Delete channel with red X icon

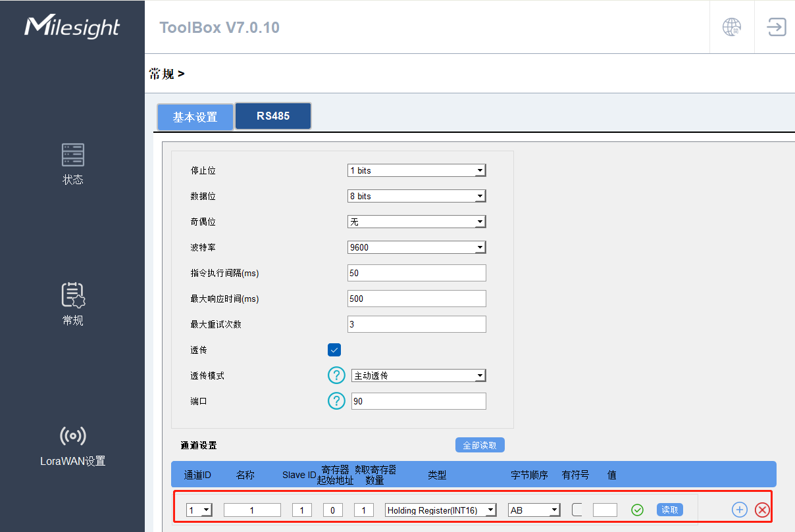(x=762, y=510)
